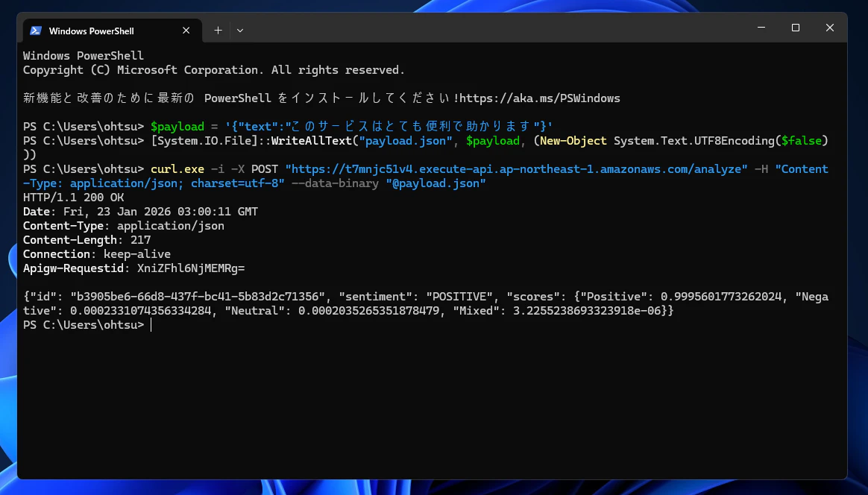868x495 pixels.
Task: Click the Apigw-Requestid header value
Action: click(x=191, y=268)
